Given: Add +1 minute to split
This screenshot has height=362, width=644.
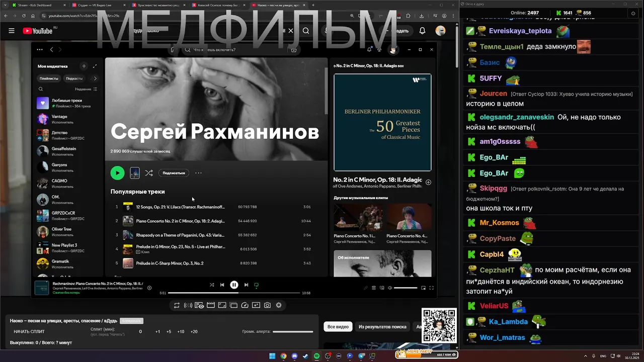Looking at the screenshot, I should tap(157, 332).
